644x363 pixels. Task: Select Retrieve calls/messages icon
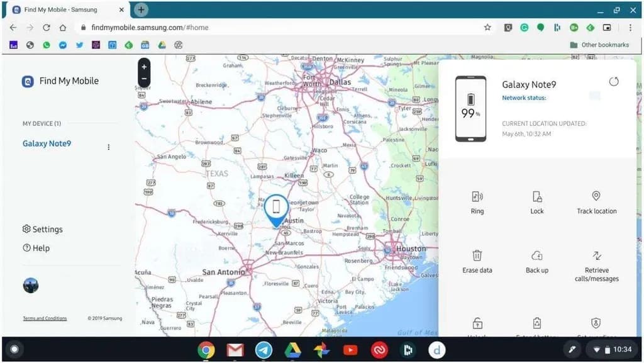[596, 255]
